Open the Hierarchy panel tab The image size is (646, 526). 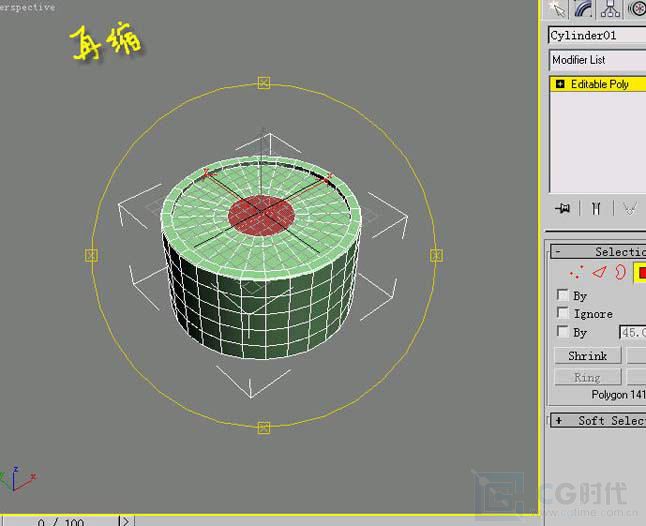tap(610, 9)
